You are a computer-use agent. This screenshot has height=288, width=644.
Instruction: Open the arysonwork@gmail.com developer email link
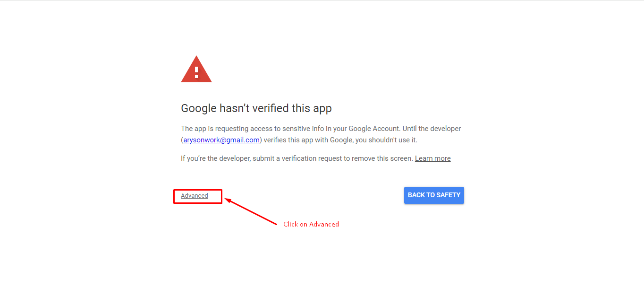[x=221, y=140]
